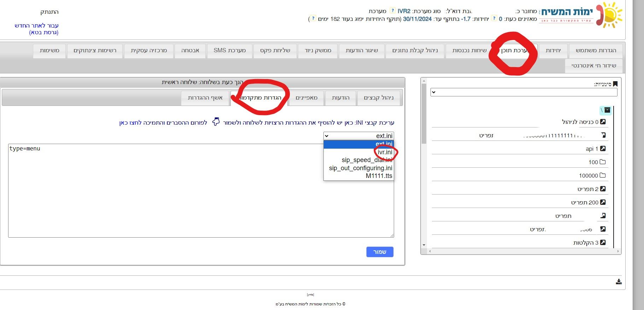Image resolution: width=644 pixels, height=310 pixels.
Task: Open the שידור חי אינטרנטי tab
Action: pos(594,66)
